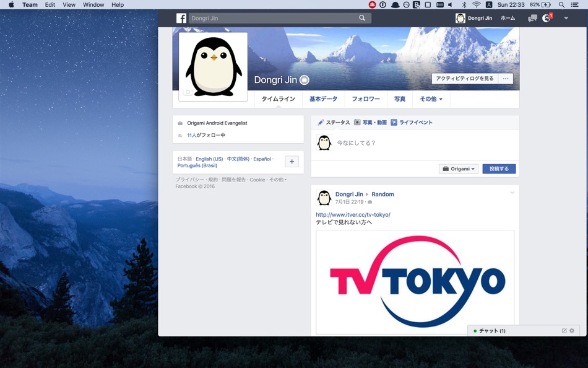
Task: Click the large penguin profile picture
Action: pyautogui.click(x=214, y=66)
